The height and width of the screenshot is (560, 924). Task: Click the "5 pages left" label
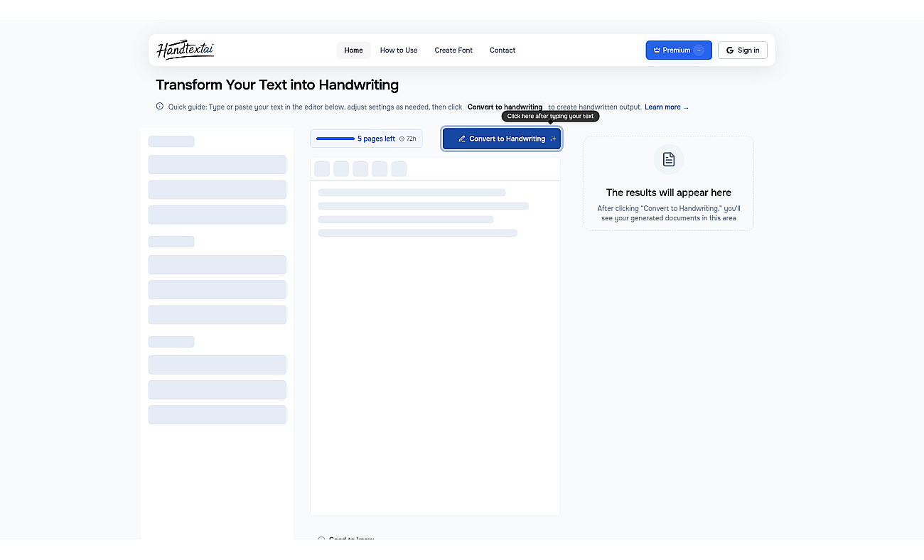376,139
